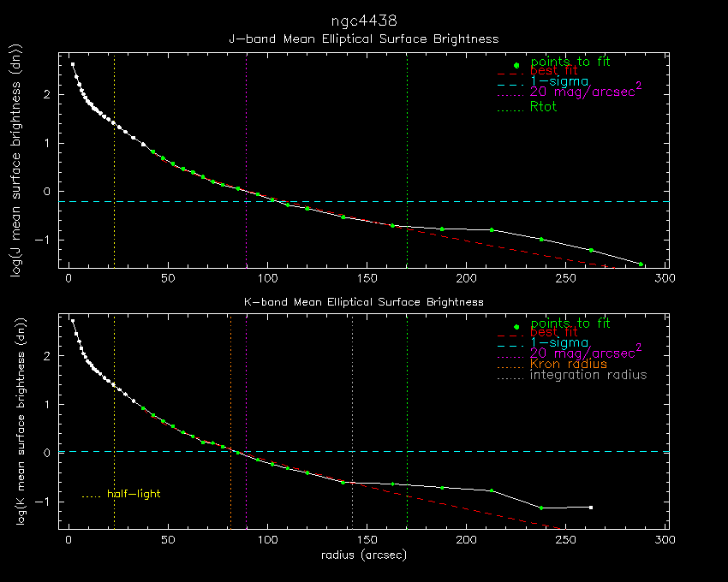The width and height of the screenshot is (728, 582).
Task: Click the J-band Mean Elliptical Surface Brightness title
Action: [363, 39]
